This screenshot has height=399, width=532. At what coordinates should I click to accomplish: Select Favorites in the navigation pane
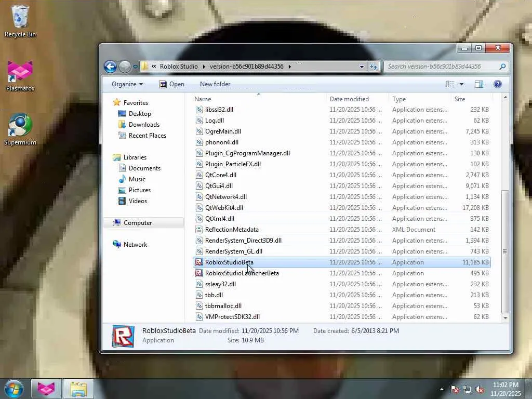pos(136,102)
